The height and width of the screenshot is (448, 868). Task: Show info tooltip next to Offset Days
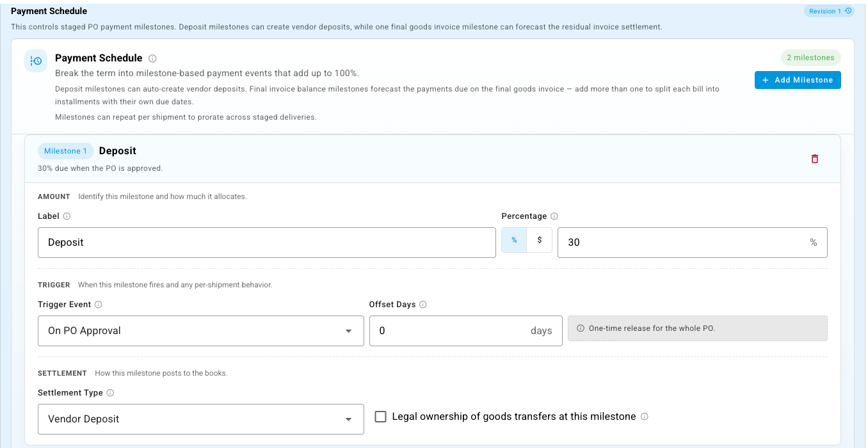click(x=423, y=305)
